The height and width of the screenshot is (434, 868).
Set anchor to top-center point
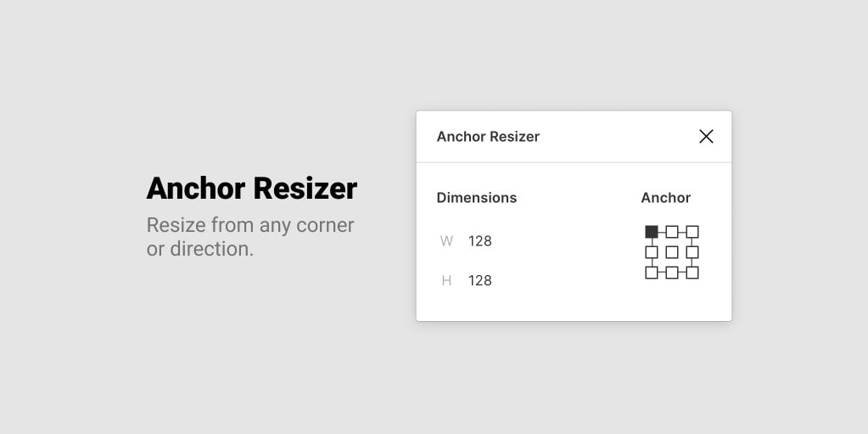672,232
